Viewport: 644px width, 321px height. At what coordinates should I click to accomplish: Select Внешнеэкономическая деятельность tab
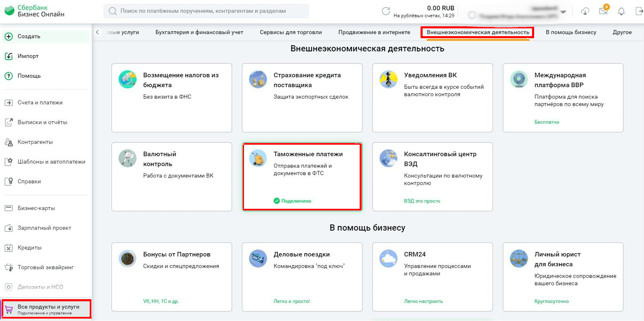click(x=478, y=32)
